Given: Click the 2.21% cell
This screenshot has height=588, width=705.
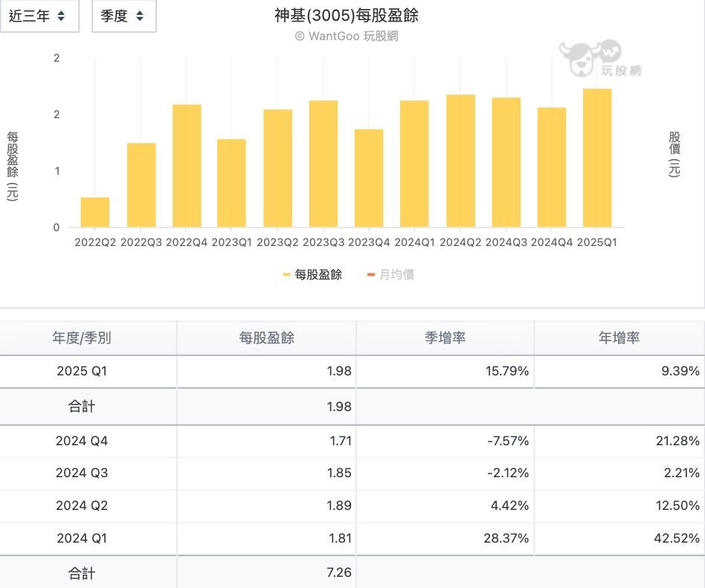Looking at the screenshot, I should (682, 473).
